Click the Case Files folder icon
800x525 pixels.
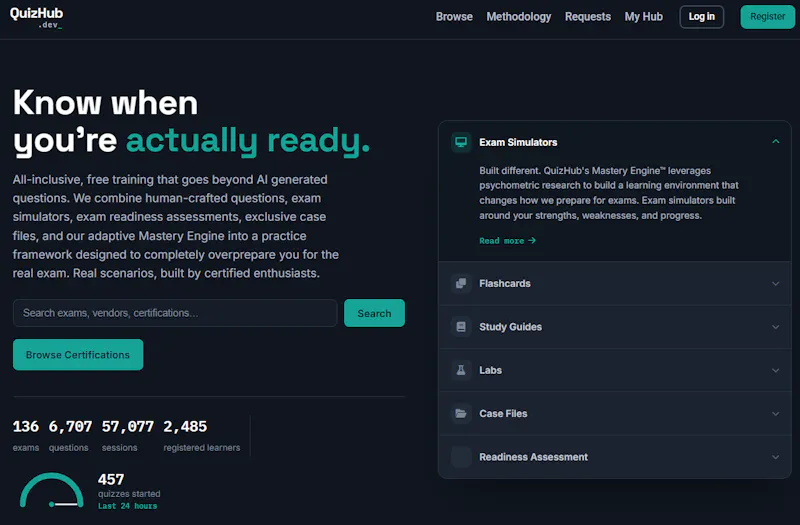click(x=461, y=413)
